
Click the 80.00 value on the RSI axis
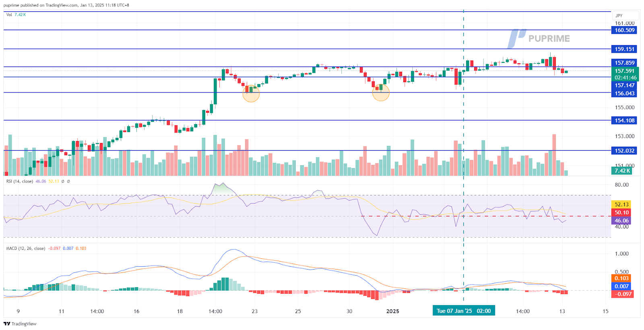click(x=621, y=185)
